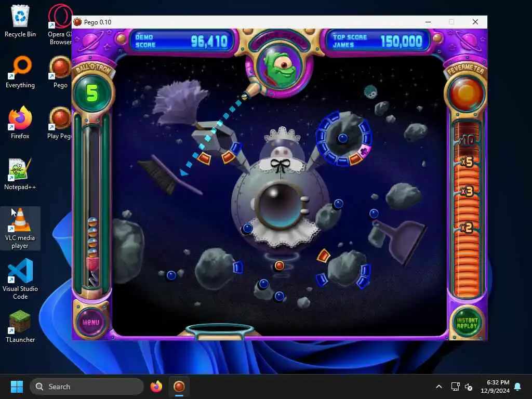Open the Recycle Bin desktop icon
532x399 pixels.
tap(20, 21)
